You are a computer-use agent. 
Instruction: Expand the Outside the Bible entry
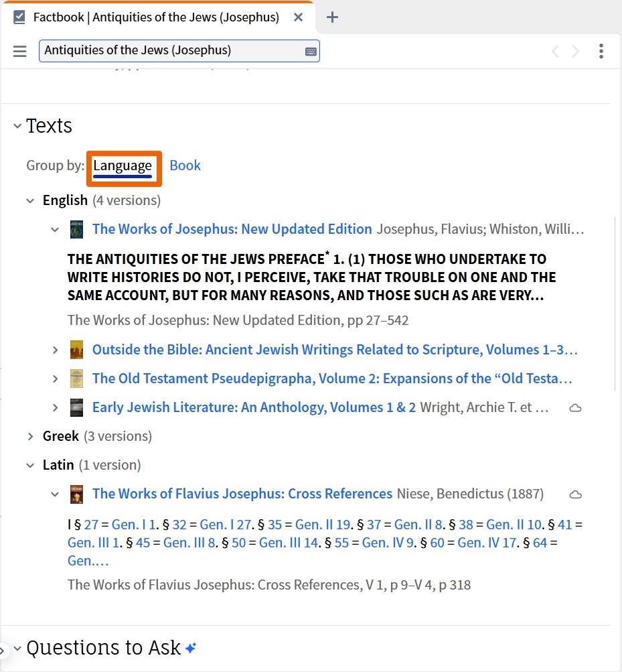(55, 350)
